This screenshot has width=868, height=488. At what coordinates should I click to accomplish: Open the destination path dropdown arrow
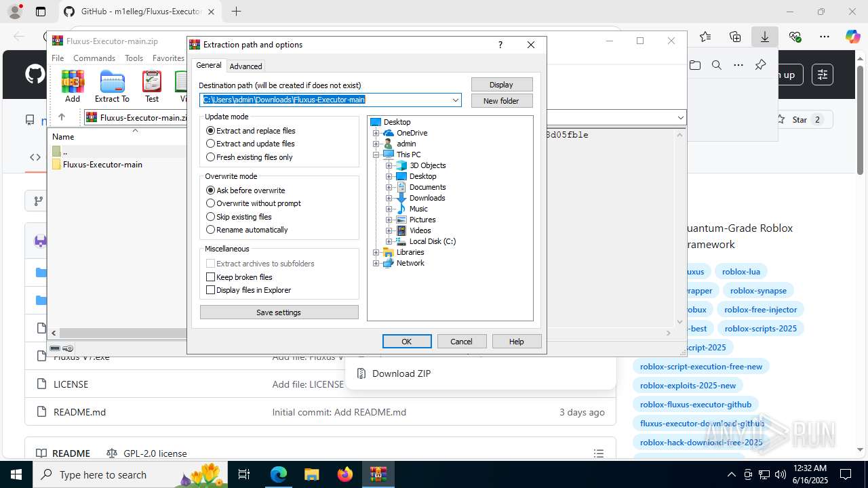(x=456, y=100)
